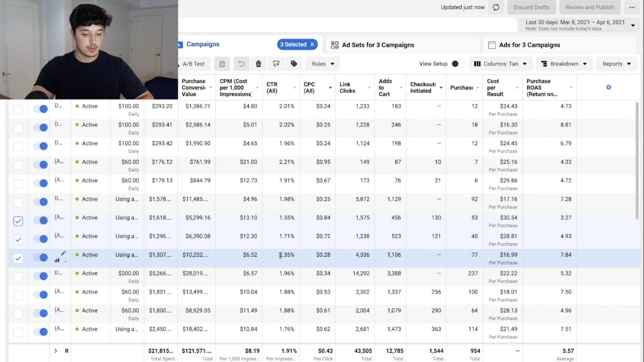Viewport: 644px width, 362px height.
Task: Refresh the data with the reload icon
Action: point(496,7)
